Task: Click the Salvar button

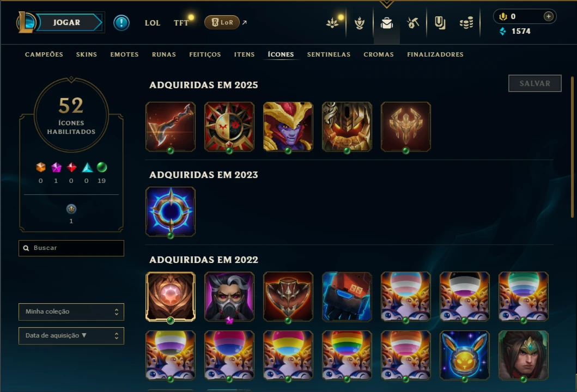Action: [535, 83]
